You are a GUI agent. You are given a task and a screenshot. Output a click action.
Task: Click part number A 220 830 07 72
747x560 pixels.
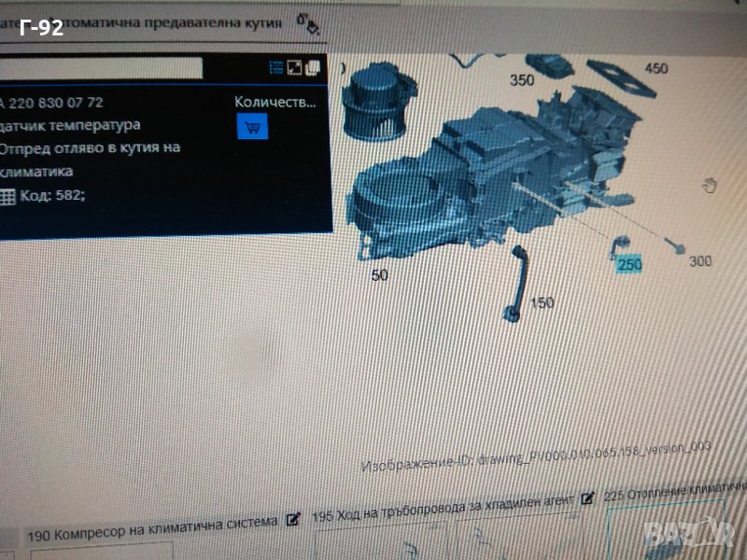click(x=53, y=103)
